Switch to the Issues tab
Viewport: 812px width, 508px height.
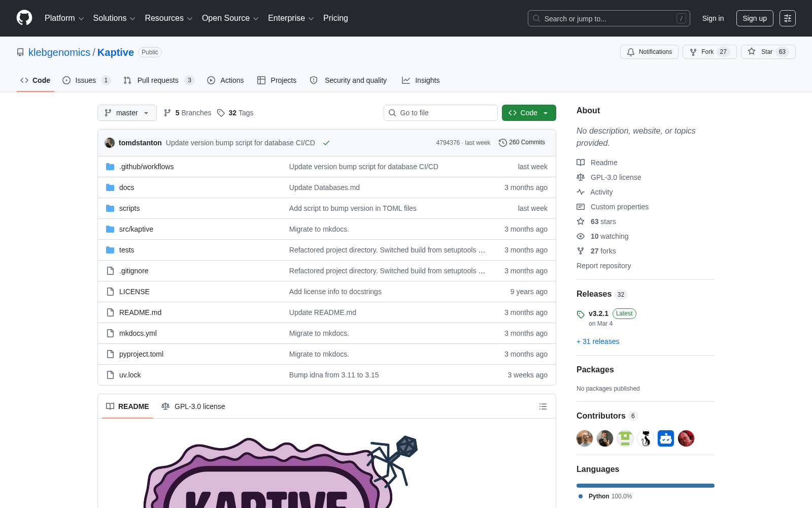pos(86,80)
